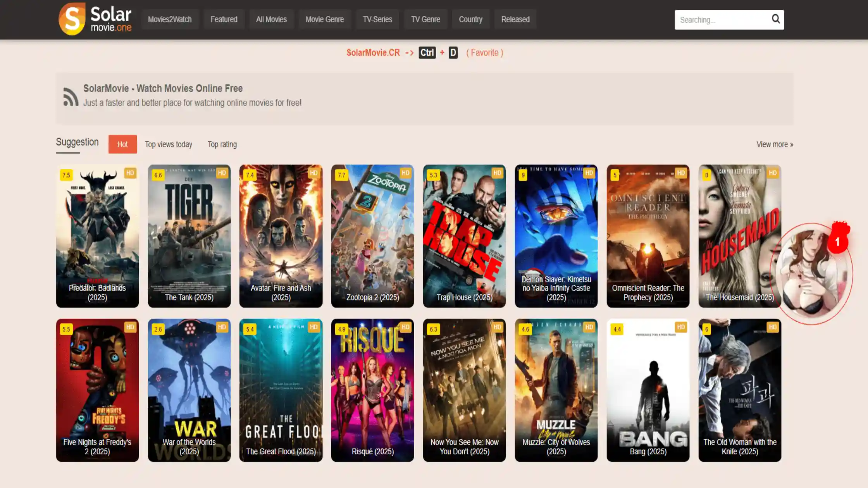This screenshot has height=488, width=868.
Task: Click the RSS feed icon
Action: (x=71, y=97)
